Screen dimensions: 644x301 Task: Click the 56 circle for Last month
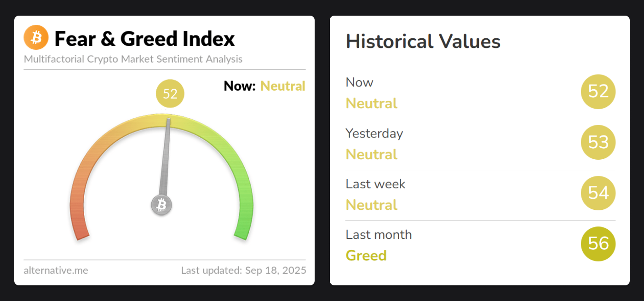[598, 243]
